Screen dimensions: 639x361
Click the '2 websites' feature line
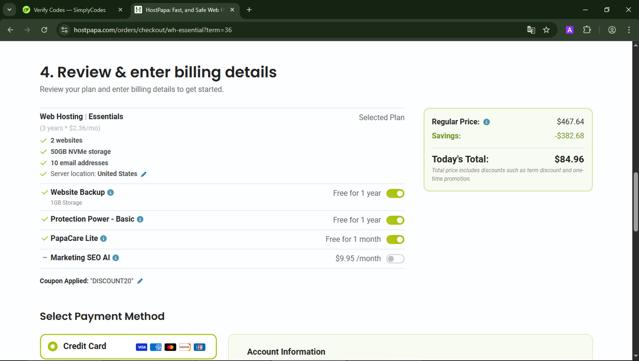coord(66,140)
